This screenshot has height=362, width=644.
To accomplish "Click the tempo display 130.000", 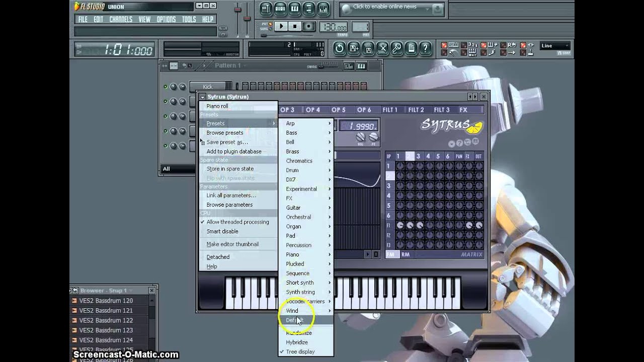I will pyautogui.click(x=334, y=27).
